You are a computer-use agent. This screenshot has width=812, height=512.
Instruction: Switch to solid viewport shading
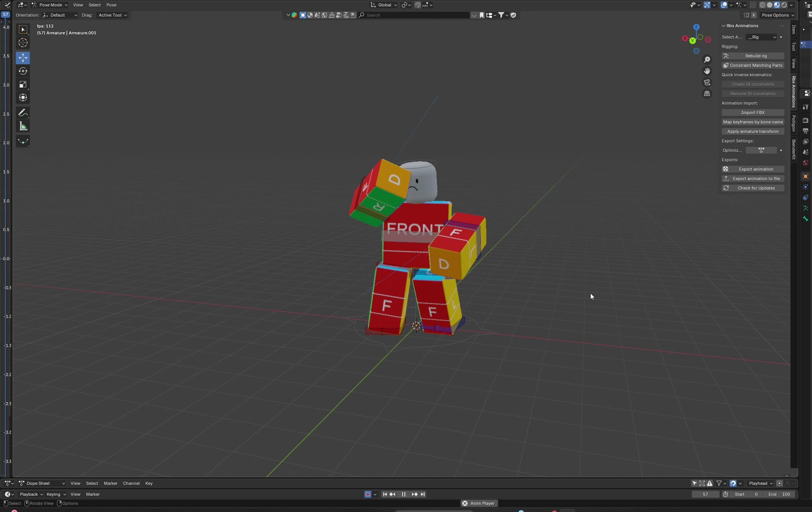click(769, 5)
